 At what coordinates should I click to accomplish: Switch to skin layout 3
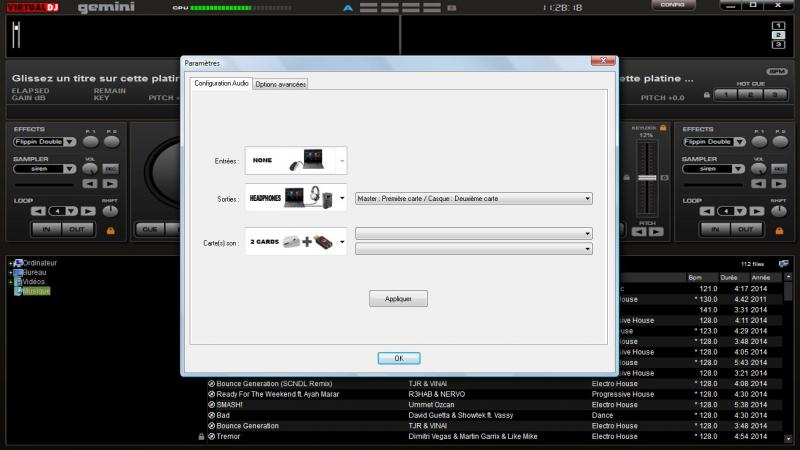[778, 45]
